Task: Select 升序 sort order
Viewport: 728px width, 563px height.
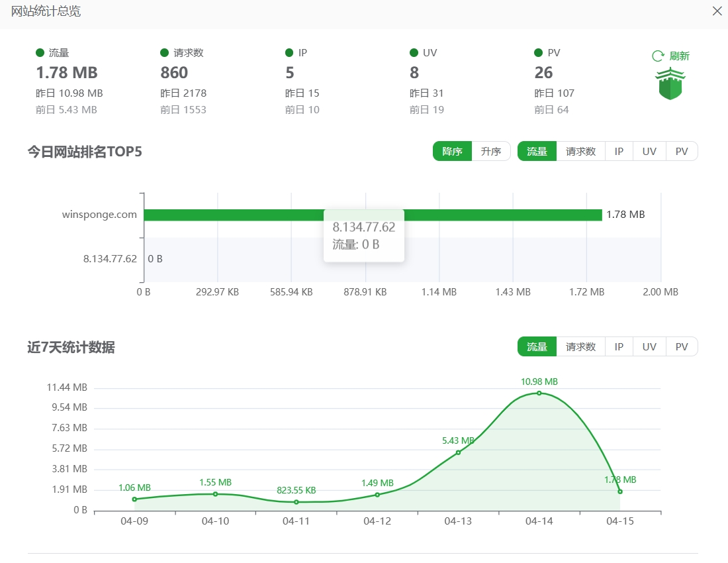Action: [491, 151]
